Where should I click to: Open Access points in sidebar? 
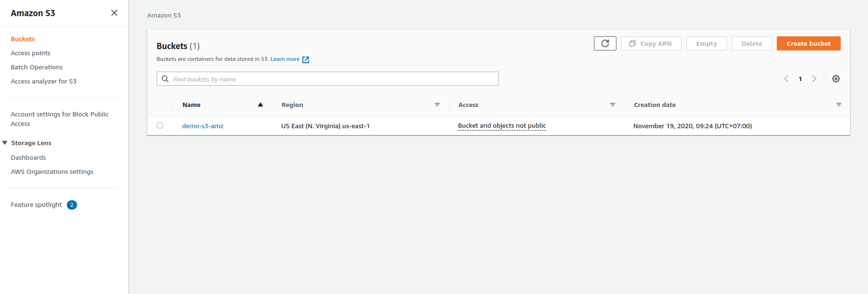pyautogui.click(x=31, y=53)
